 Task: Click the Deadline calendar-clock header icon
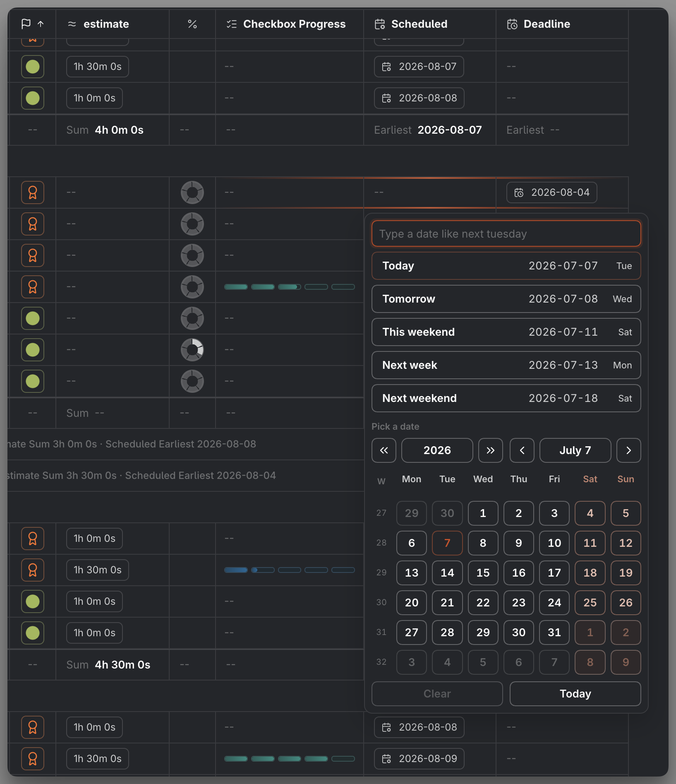click(x=512, y=24)
